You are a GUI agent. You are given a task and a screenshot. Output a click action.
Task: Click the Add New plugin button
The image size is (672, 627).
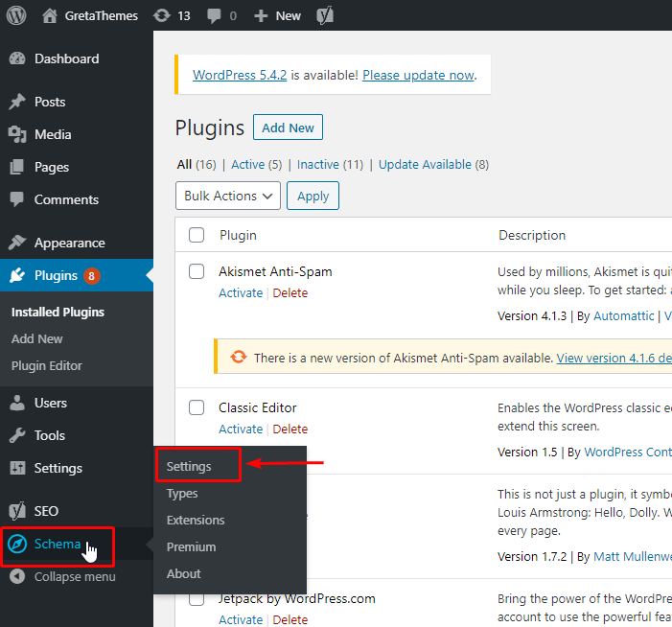click(288, 128)
